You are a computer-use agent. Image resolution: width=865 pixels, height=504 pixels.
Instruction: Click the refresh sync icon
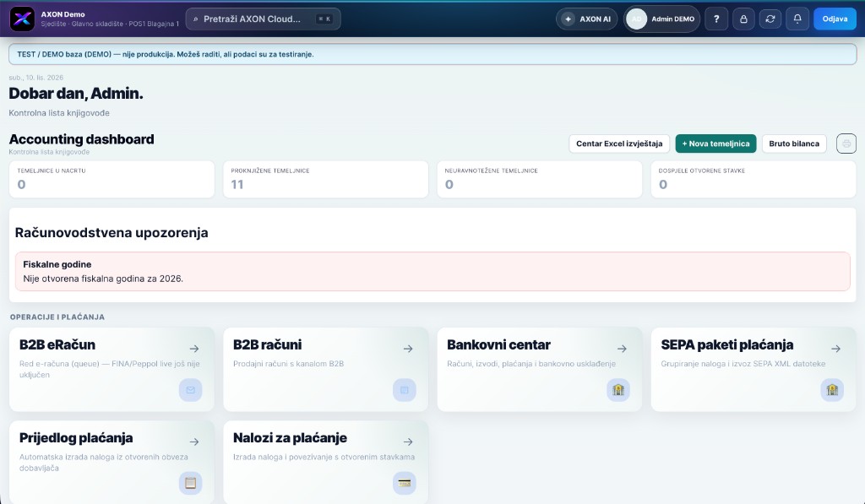point(770,19)
